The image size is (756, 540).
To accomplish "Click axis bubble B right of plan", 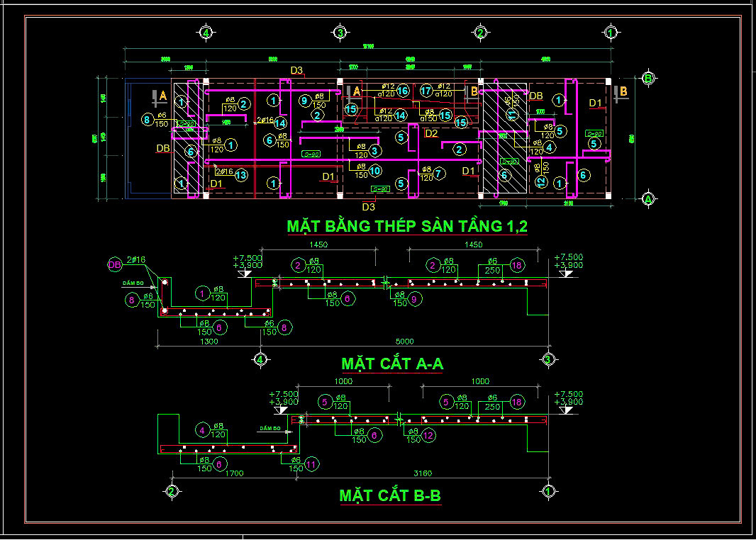I will click(x=647, y=79).
